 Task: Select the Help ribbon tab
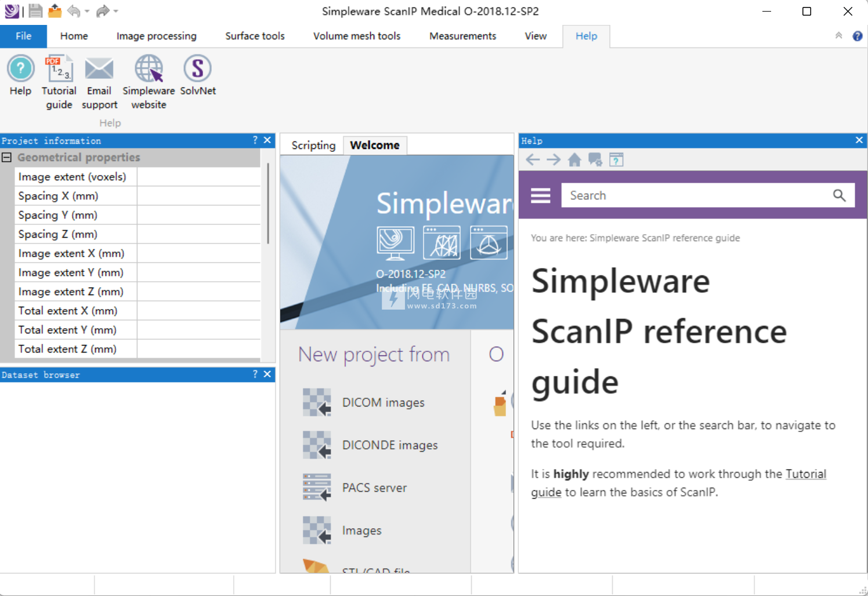point(586,36)
